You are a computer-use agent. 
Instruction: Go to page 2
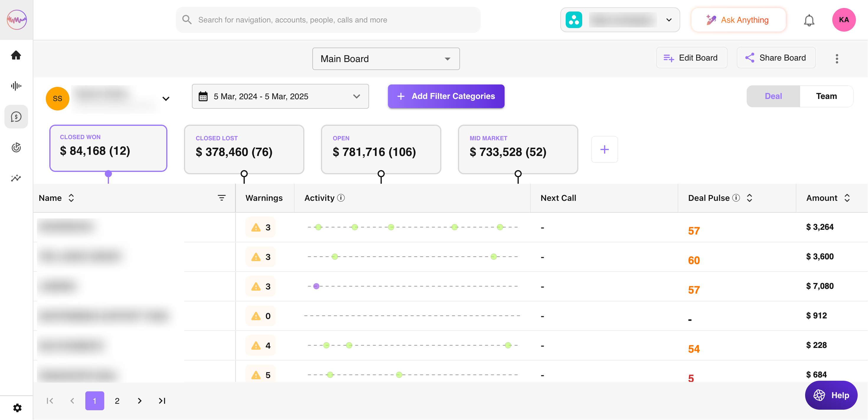tap(117, 401)
